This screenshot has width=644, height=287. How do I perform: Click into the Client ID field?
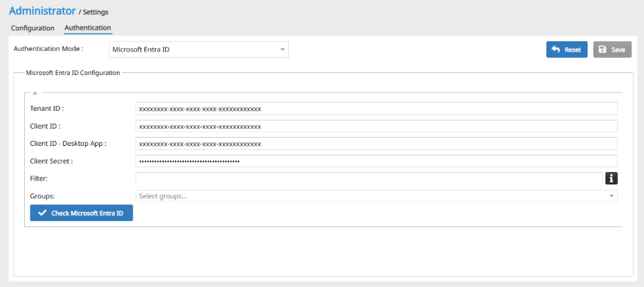coord(376,126)
